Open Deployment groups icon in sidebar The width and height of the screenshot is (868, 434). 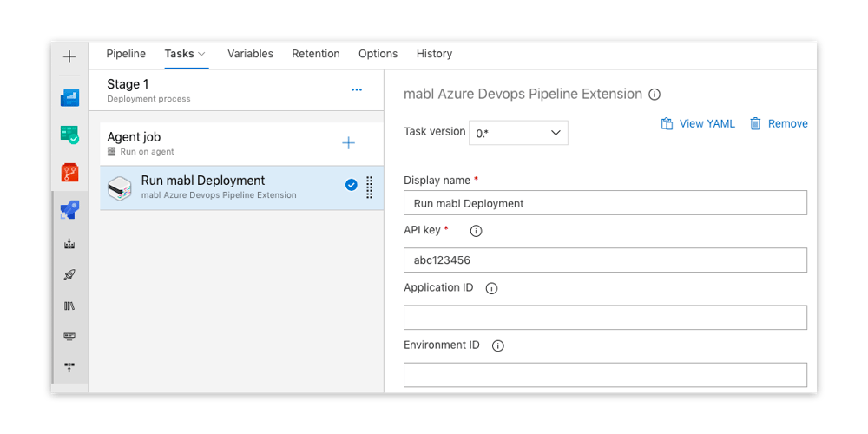click(x=69, y=366)
